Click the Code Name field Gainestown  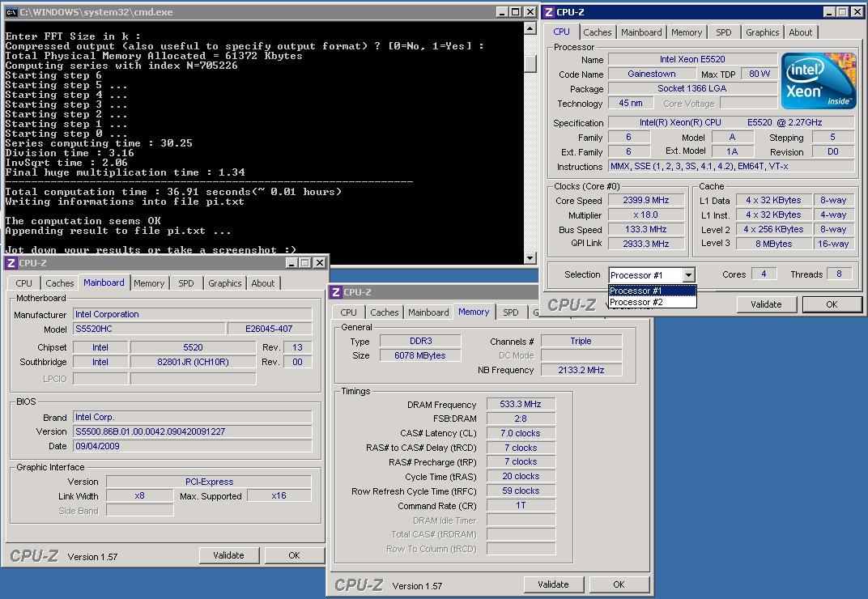(x=652, y=74)
